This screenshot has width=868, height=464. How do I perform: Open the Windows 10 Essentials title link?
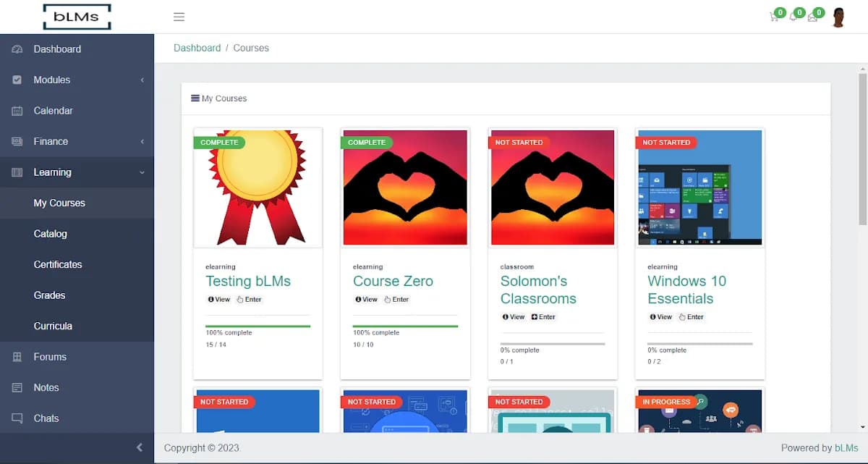pos(686,290)
